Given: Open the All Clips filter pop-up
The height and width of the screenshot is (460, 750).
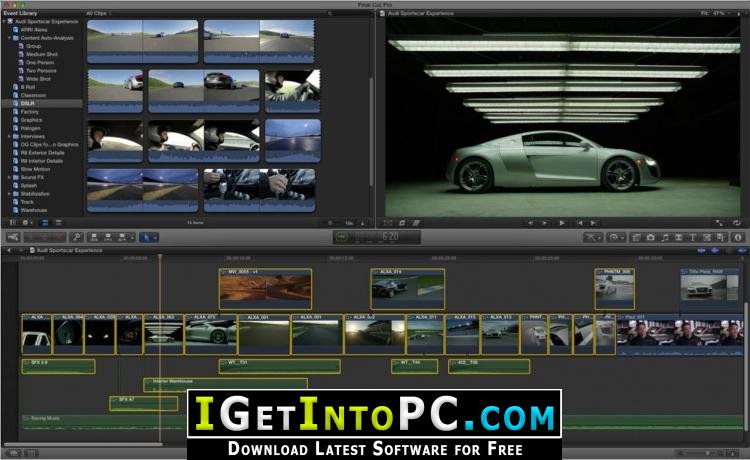Looking at the screenshot, I should click(99, 13).
